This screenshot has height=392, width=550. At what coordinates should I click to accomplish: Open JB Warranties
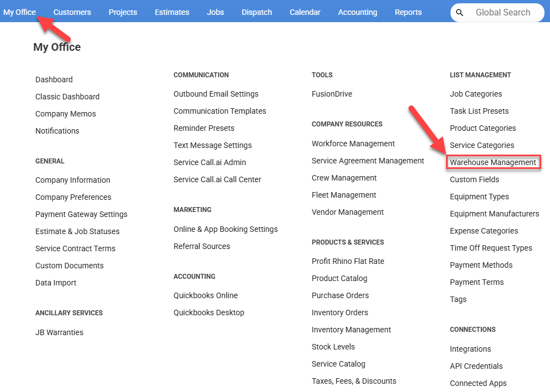click(x=59, y=332)
